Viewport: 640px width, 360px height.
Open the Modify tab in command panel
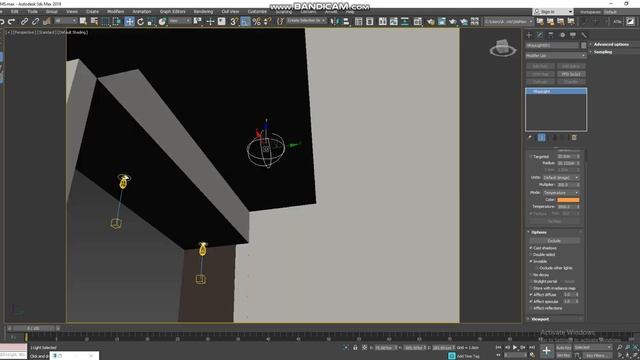[x=540, y=35]
